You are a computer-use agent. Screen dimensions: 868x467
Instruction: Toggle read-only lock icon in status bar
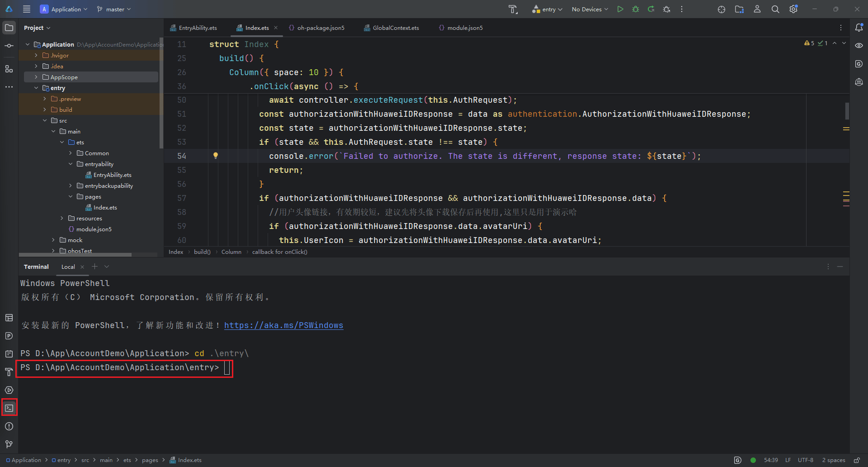(857, 460)
